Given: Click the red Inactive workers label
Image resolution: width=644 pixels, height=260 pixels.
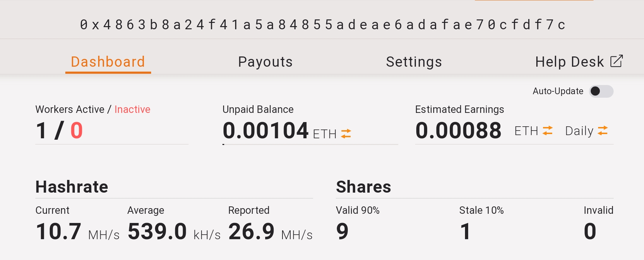Looking at the screenshot, I should click(132, 109).
